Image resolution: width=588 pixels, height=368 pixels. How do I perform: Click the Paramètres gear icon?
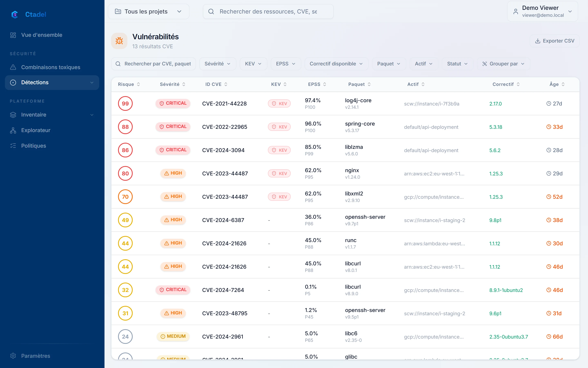coord(13,356)
